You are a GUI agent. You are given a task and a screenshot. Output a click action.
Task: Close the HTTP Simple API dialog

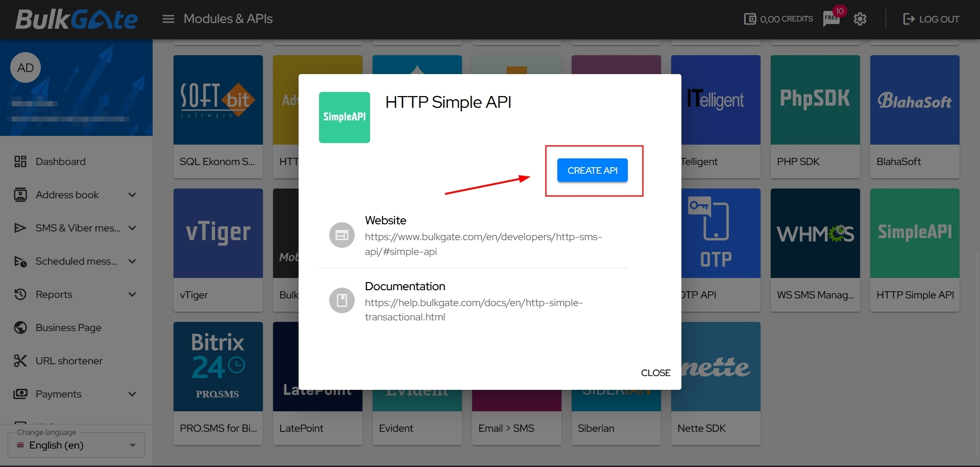coord(655,373)
